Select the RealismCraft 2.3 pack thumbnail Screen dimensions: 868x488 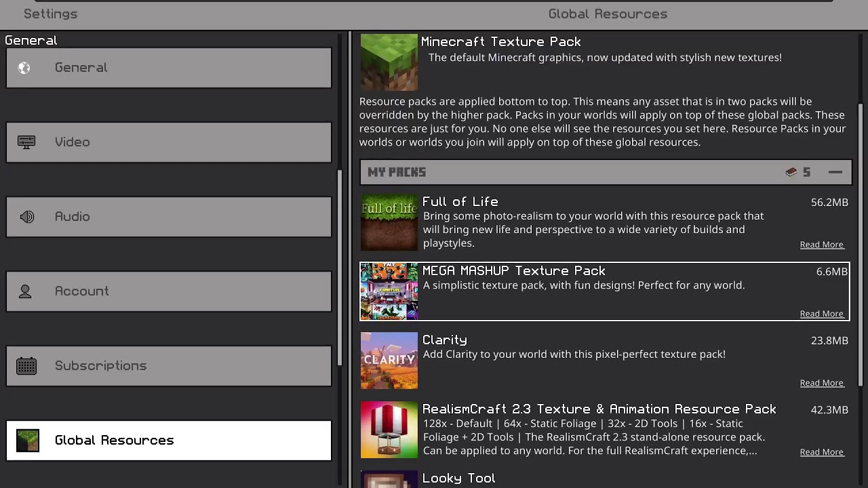point(389,430)
